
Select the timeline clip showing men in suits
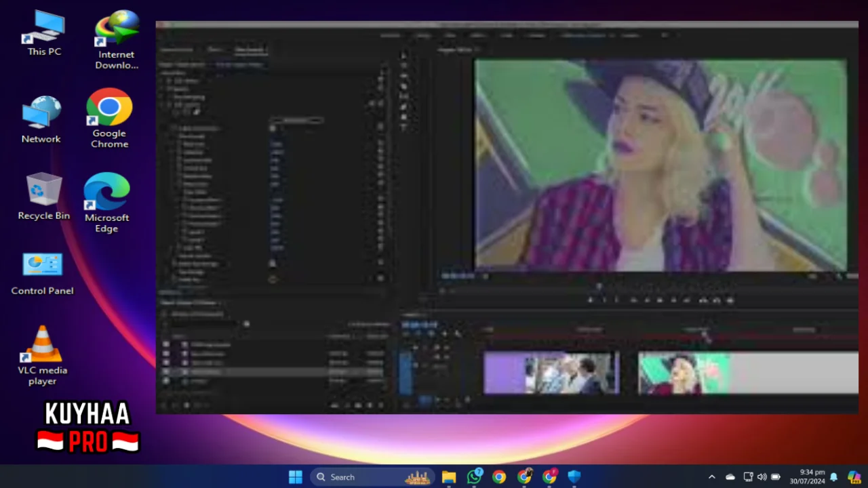551,373
